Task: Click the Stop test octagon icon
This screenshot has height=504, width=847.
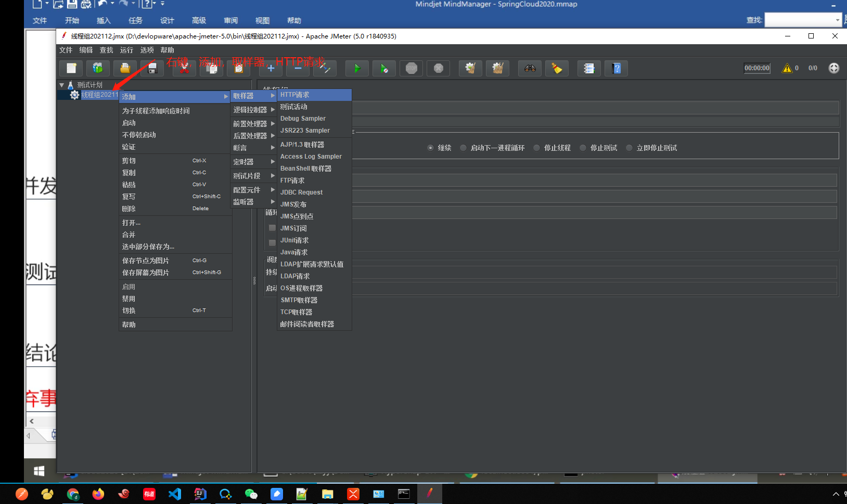Action: [411, 68]
